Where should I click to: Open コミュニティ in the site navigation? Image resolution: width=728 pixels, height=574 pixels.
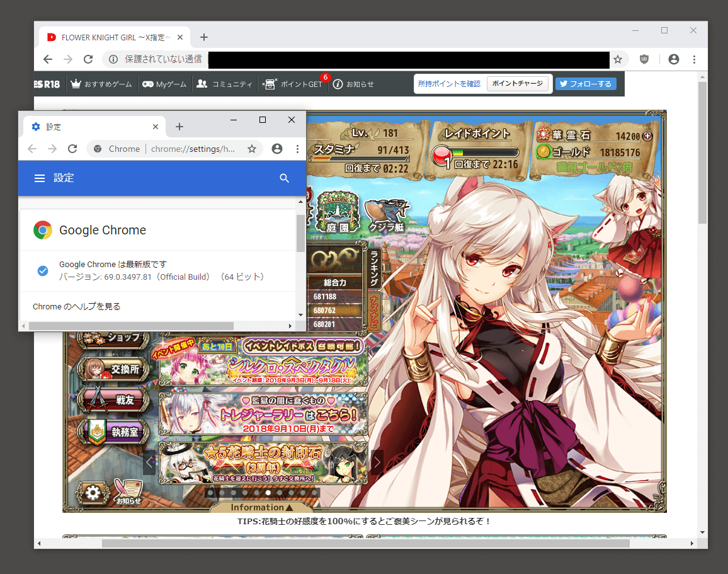[x=225, y=84]
